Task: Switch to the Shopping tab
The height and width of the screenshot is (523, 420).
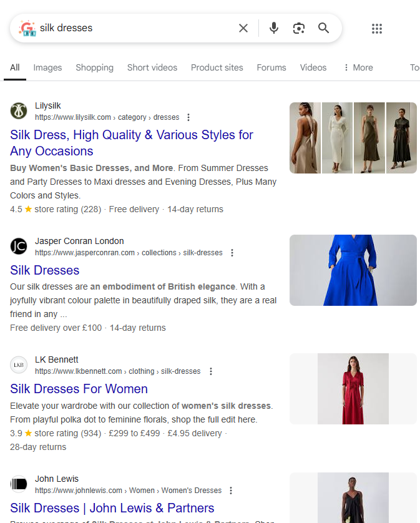Action: 94,67
